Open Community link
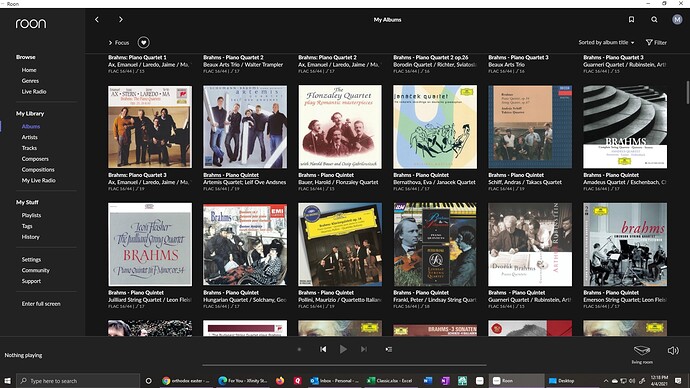This screenshot has width=690, height=388. [x=36, y=271]
